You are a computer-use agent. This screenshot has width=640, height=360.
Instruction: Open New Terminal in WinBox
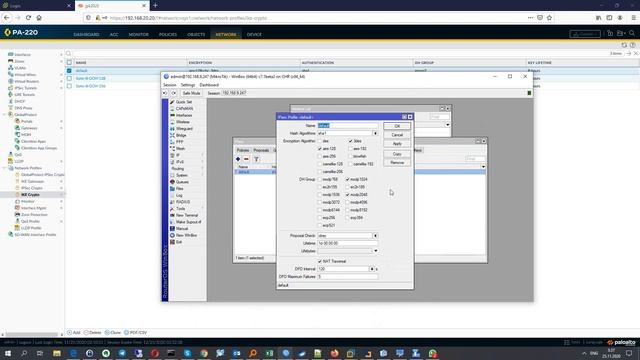[x=186, y=215]
